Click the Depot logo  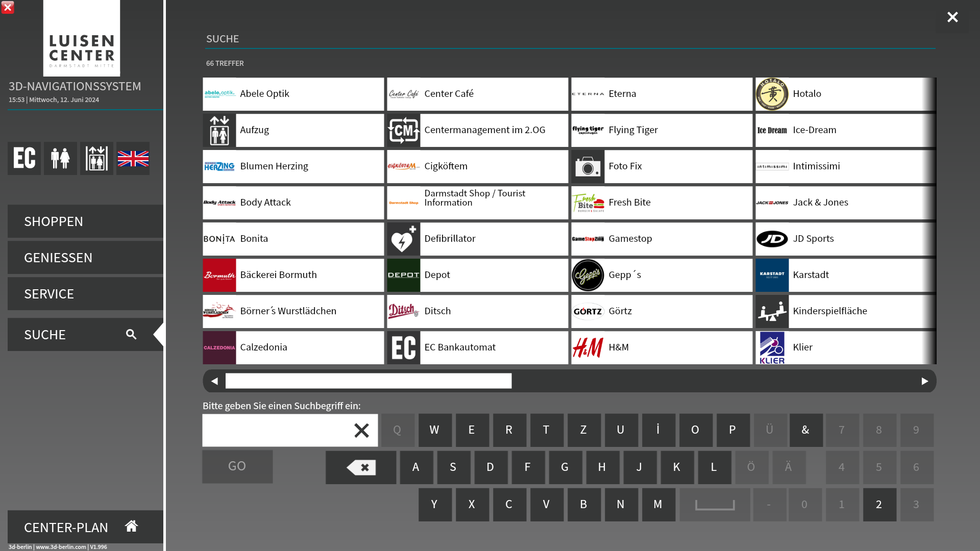coord(404,275)
